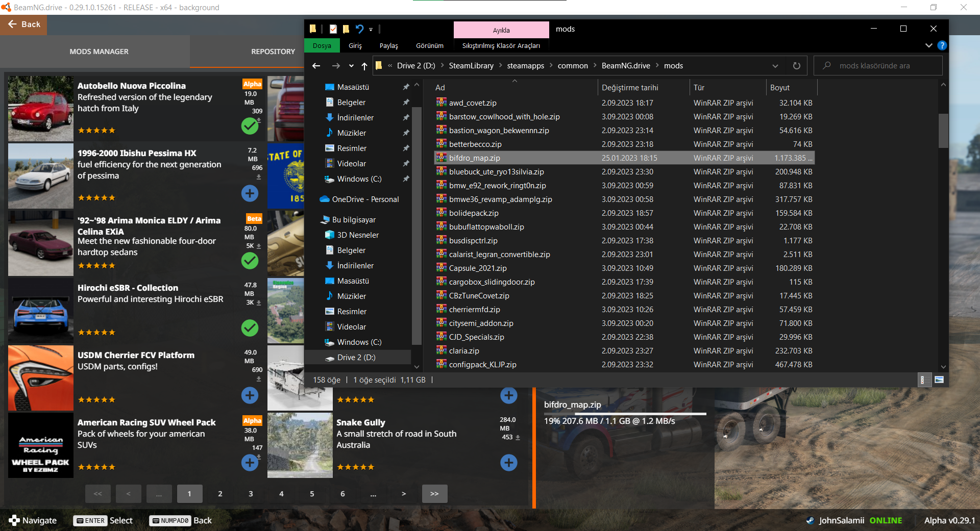Go to repository page 4

(281, 494)
